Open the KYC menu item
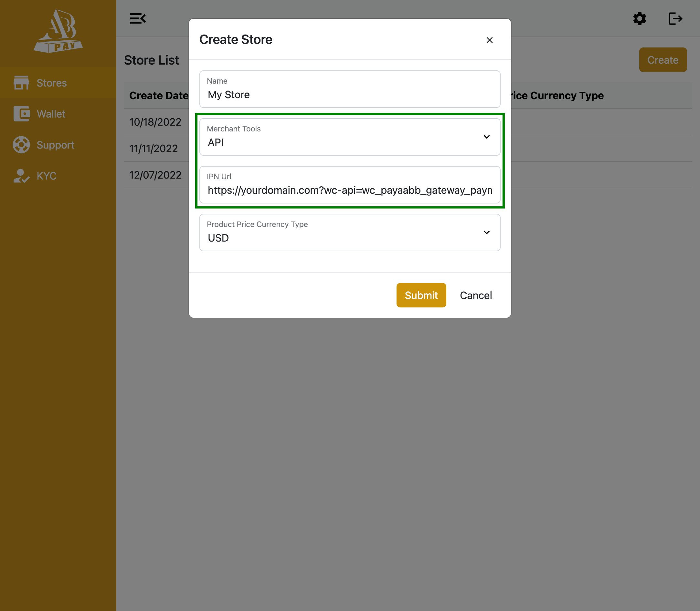Viewport: 700px width, 611px height. click(x=58, y=176)
